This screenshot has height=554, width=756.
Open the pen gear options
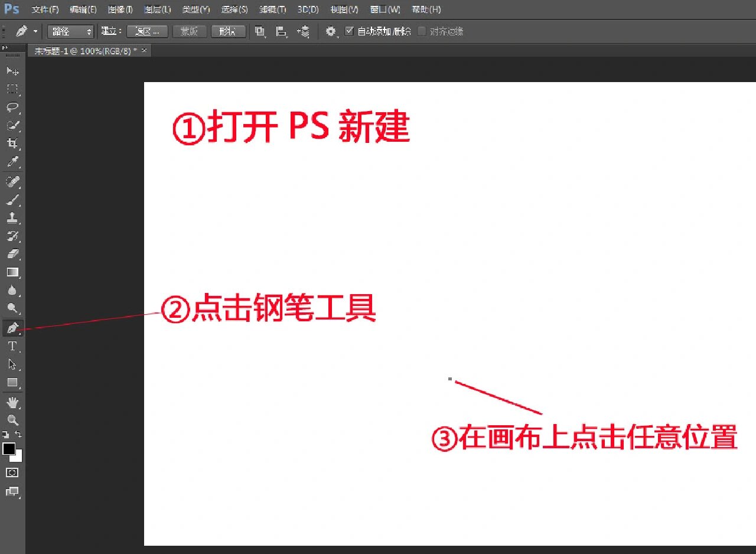coord(331,31)
